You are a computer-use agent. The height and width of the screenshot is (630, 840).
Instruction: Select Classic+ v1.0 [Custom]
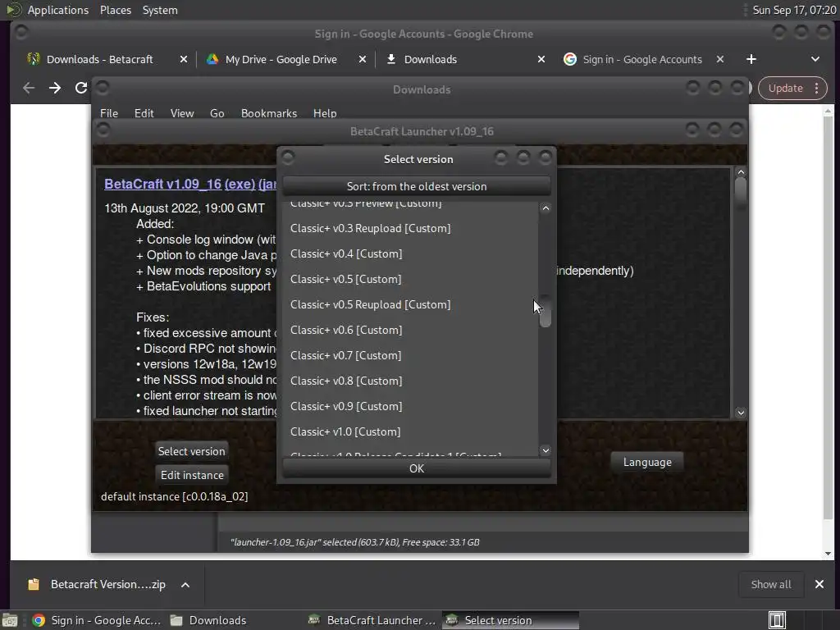point(410,431)
